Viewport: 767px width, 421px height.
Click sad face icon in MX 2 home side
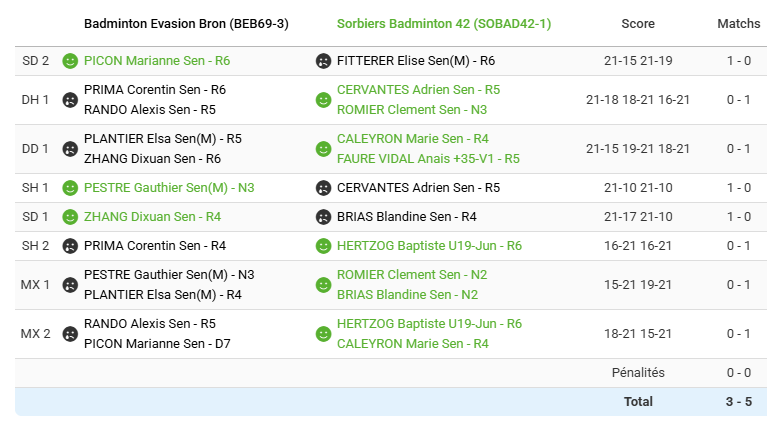click(x=70, y=334)
